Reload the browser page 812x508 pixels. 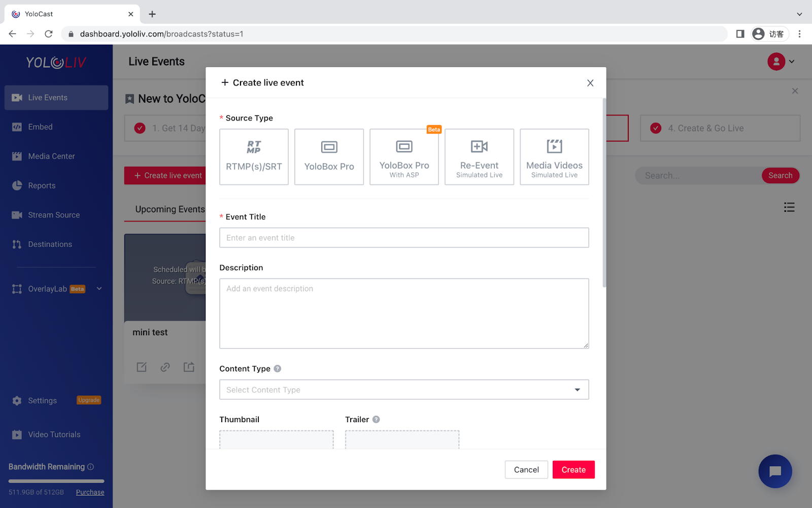(x=49, y=34)
